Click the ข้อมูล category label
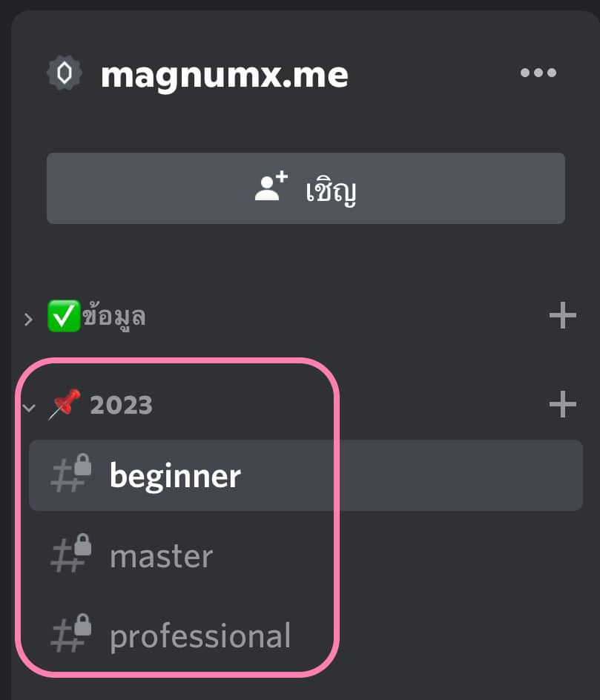The image size is (600, 700). [x=114, y=317]
